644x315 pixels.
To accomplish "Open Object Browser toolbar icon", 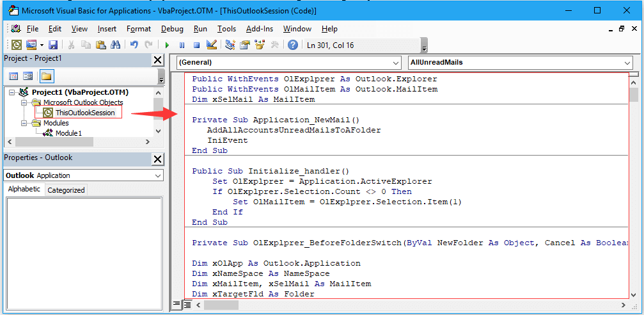I will pyautogui.click(x=260, y=45).
